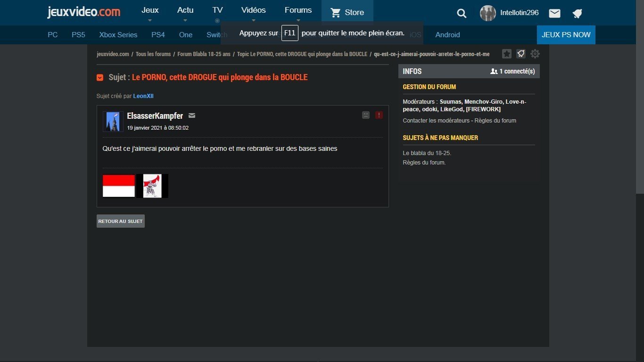
Task: Open the Topic Le PORNO breadcrumb link
Action: 302,54
